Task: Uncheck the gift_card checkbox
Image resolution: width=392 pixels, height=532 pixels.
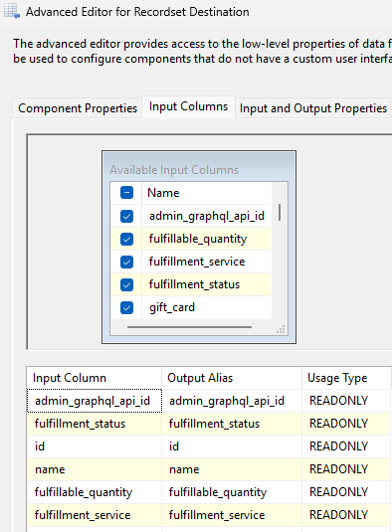Action: 126,307
